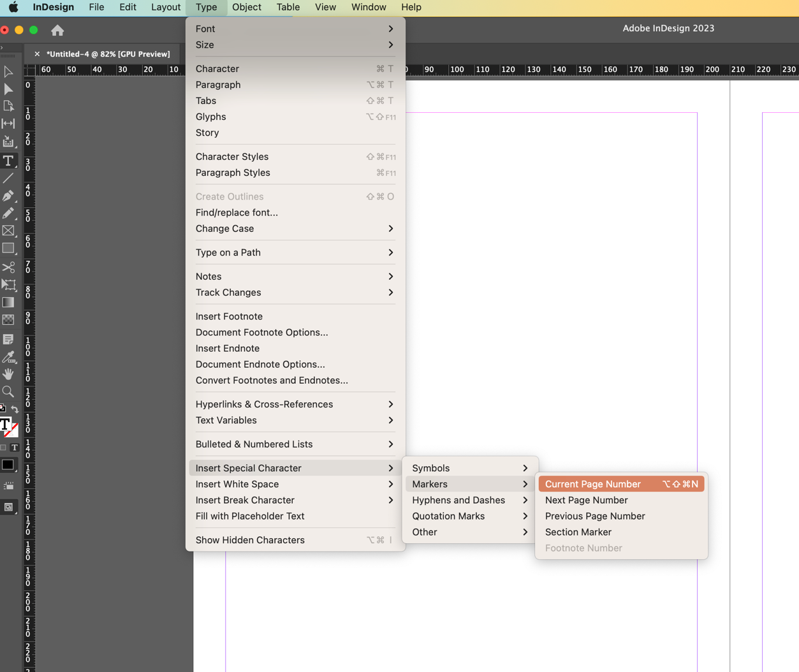
Task: Toggle the view options mode icon
Action: (x=8, y=486)
